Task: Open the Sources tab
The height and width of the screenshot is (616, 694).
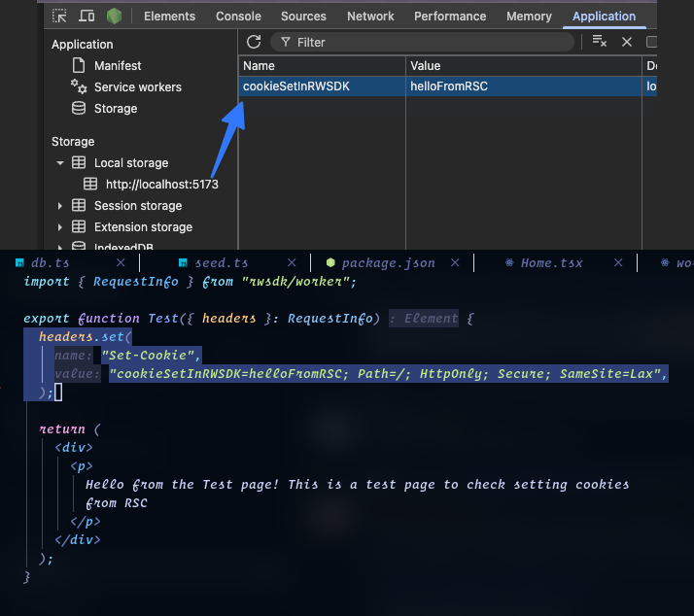Action: pos(303,17)
